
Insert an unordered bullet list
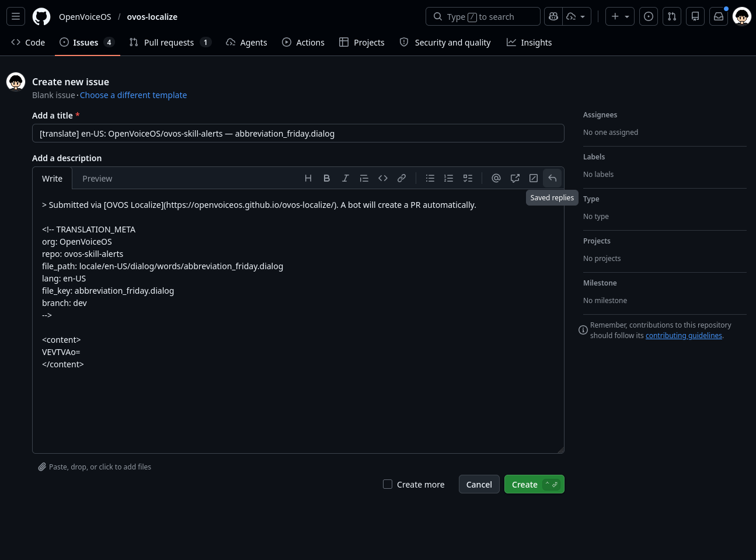tap(430, 178)
